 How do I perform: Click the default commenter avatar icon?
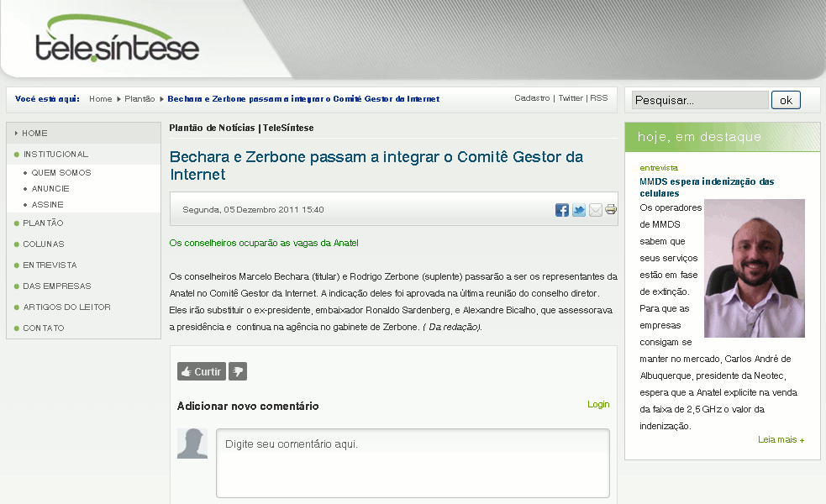click(x=192, y=444)
